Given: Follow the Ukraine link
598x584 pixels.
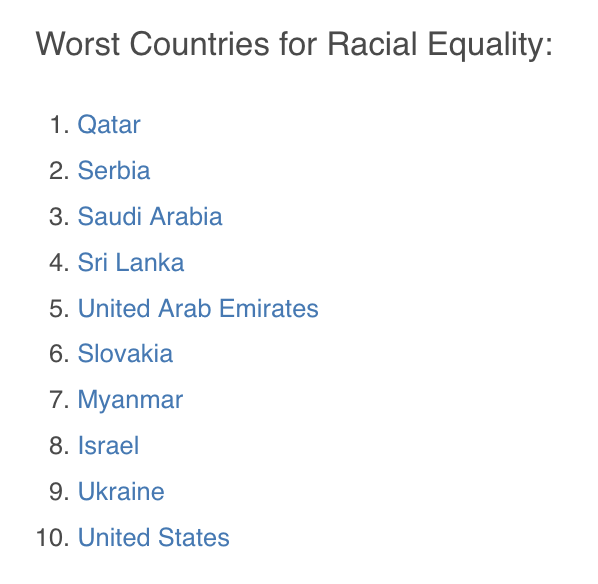Looking at the screenshot, I should coord(121,491).
